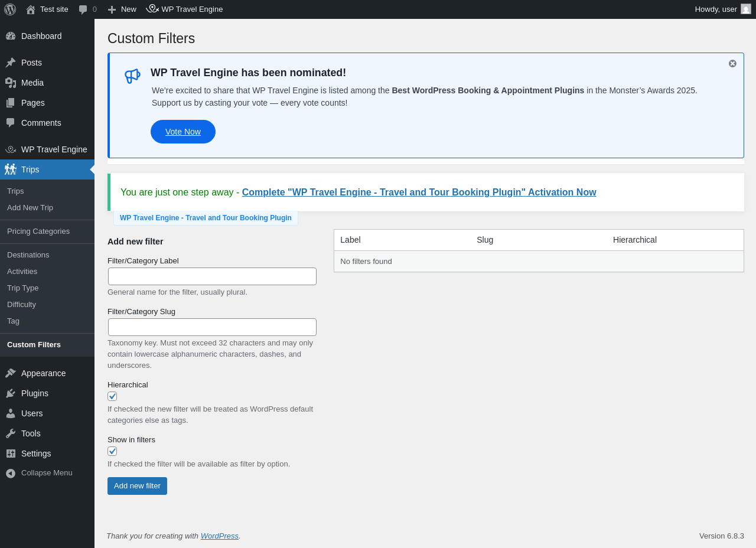Click the Media icon in sidebar
The height and width of the screenshot is (548, 756).
11,83
